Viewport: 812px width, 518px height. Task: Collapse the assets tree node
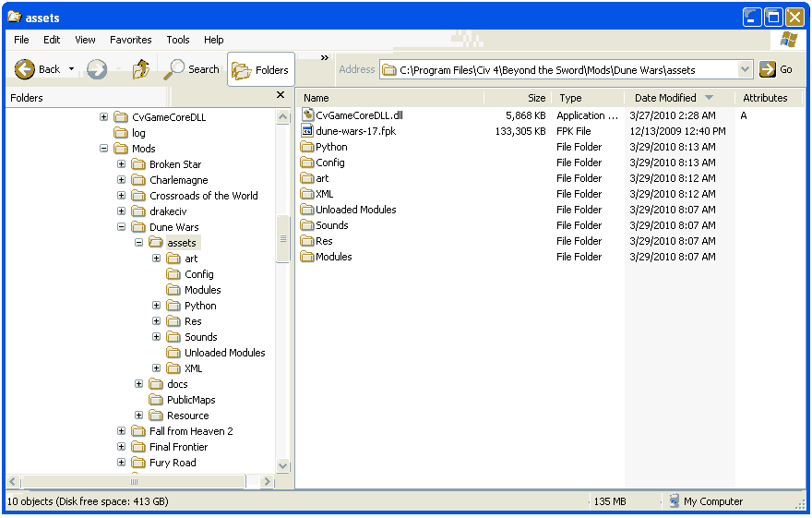click(138, 243)
